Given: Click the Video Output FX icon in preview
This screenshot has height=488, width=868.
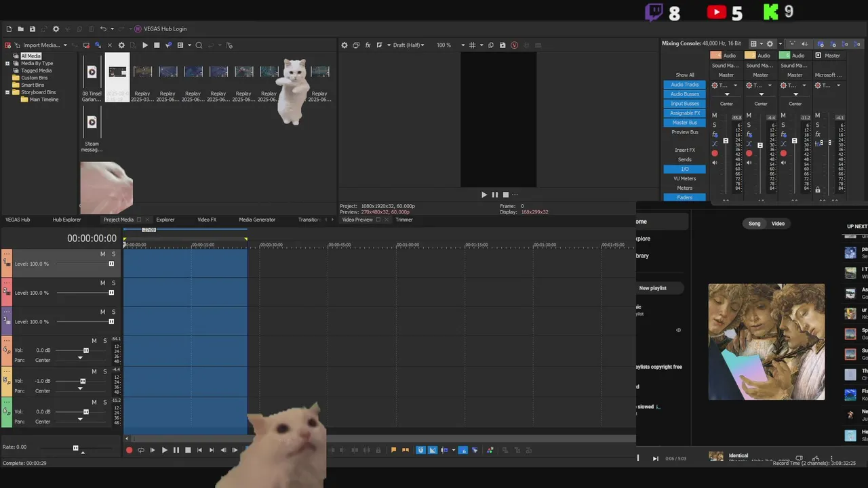Looking at the screenshot, I should tap(368, 45).
